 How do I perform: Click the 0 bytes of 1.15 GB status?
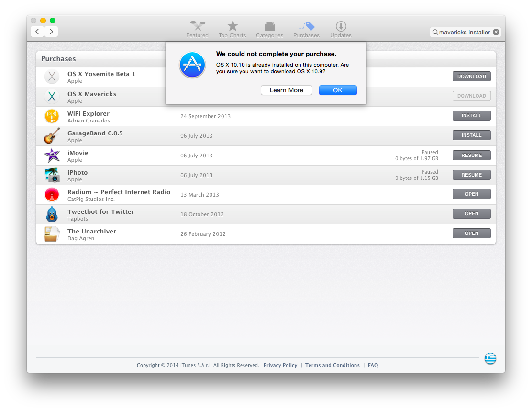[x=416, y=178]
